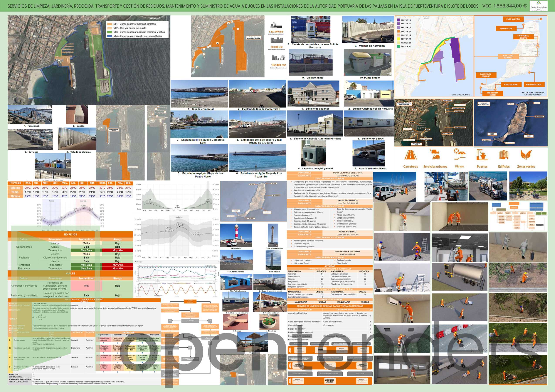Open the Faro Punta Gavioto lighthouse photo

[273, 235]
